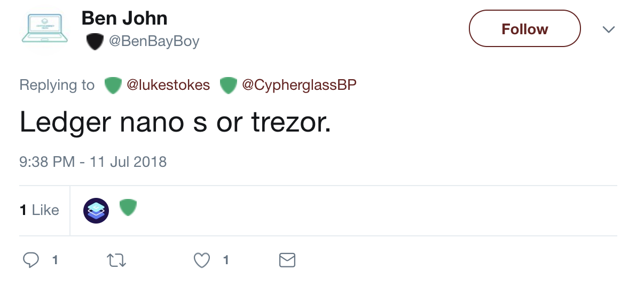This screenshot has width=644, height=292.
Task: Click the Ben John display name
Action: 124,19
